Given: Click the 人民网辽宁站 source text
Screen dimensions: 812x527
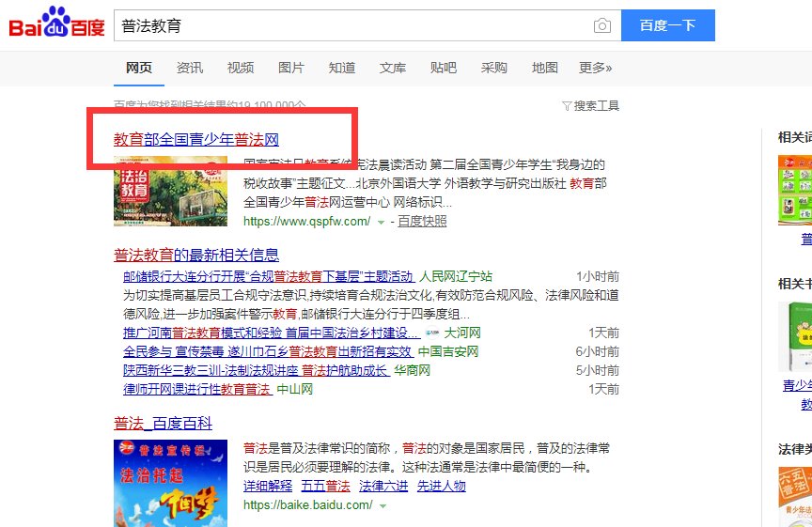Looking at the screenshot, I should tap(456, 276).
